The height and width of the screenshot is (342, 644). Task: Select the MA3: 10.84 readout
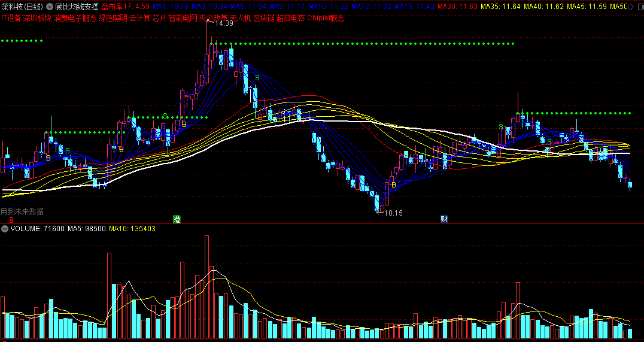tap(209, 7)
